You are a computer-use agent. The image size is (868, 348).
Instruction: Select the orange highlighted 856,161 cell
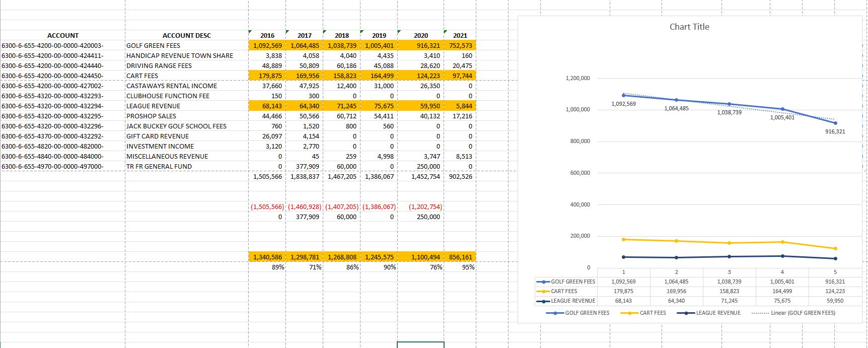(460, 257)
